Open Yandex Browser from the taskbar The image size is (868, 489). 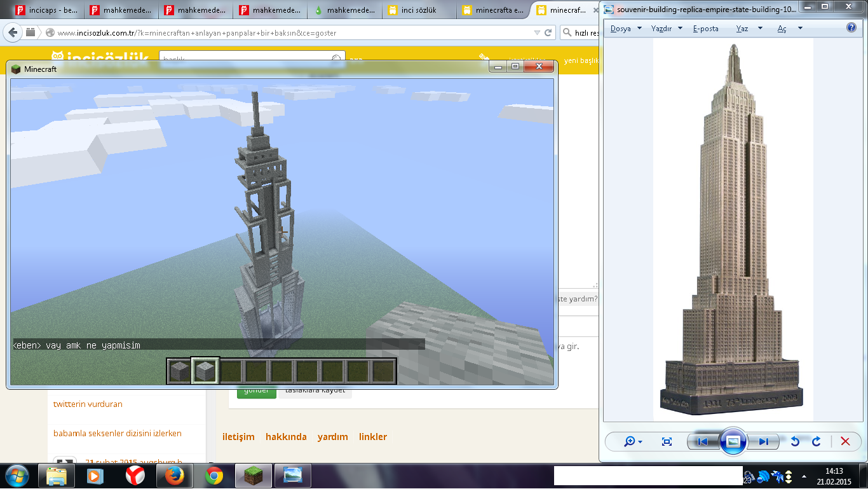135,476
